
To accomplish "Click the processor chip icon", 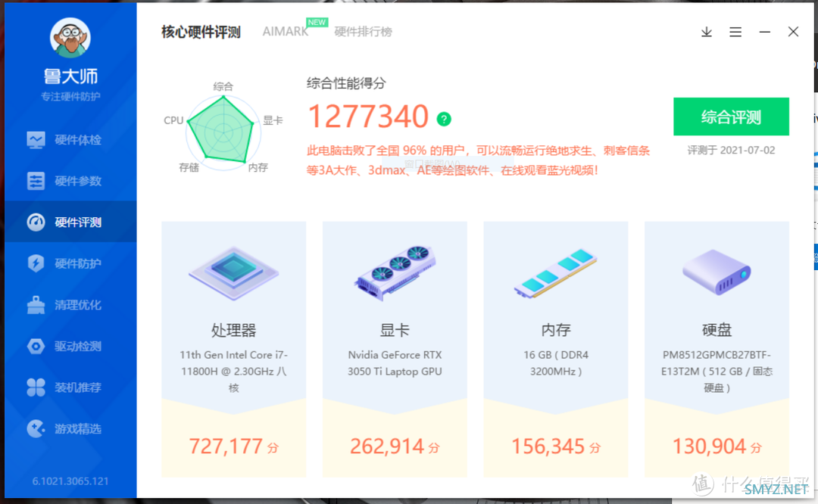I will tap(234, 272).
